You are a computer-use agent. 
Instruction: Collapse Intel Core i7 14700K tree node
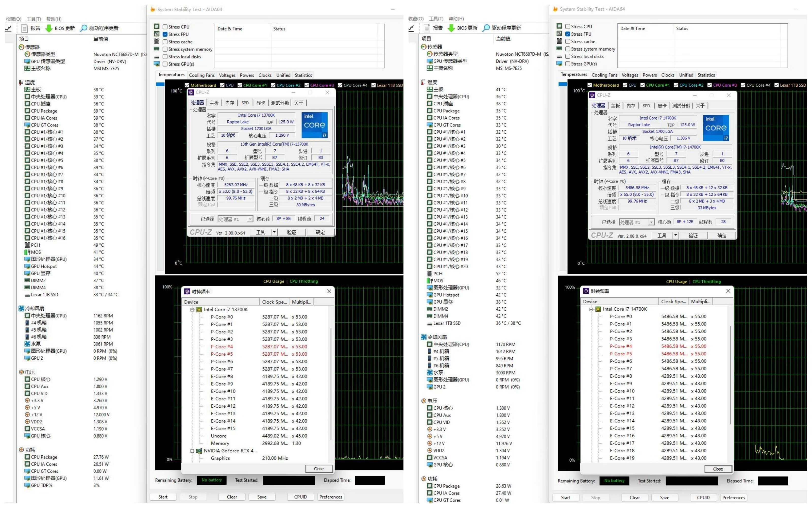pos(591,309)
